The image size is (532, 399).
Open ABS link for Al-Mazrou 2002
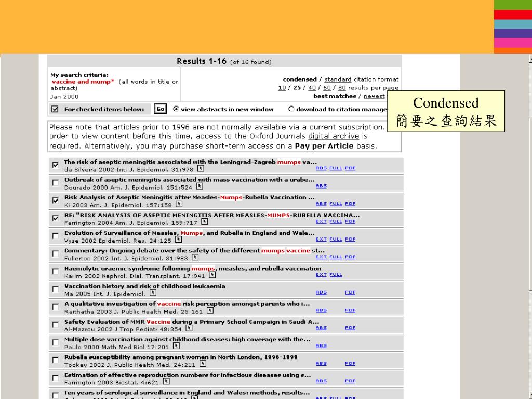point(321,328)
